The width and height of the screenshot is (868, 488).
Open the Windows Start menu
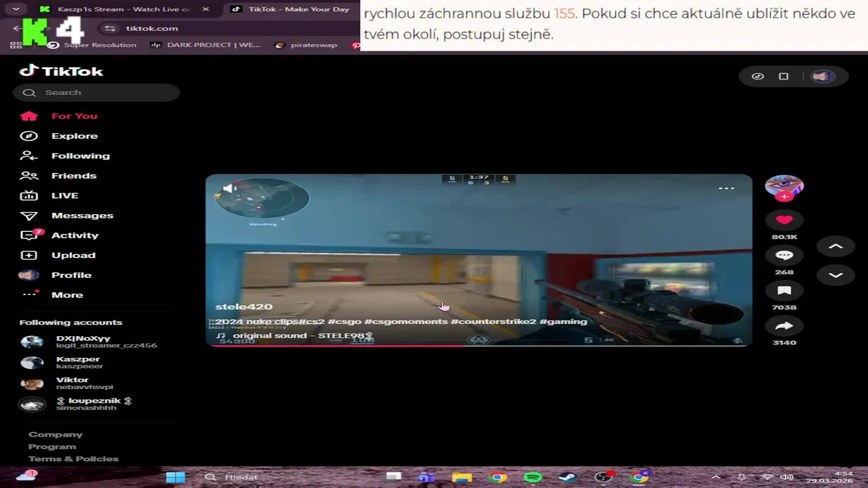(x=176, y=477)
